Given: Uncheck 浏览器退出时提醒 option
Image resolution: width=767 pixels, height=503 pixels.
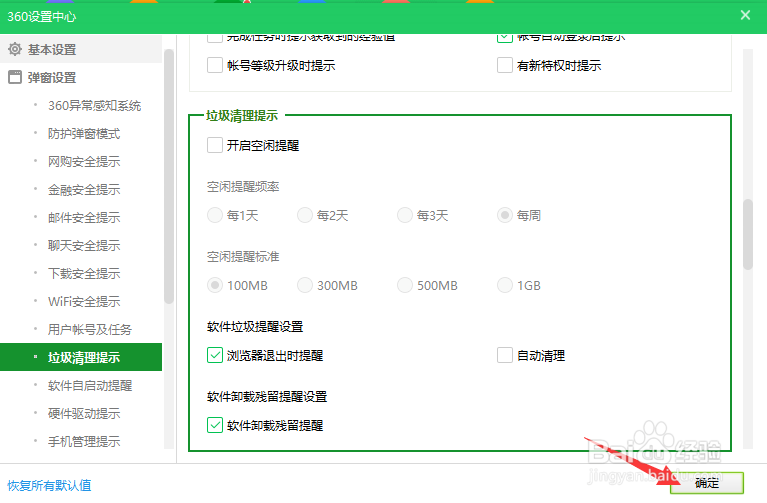Looking at the screenshot, I should pyautogui.click(x=215, y=355).
